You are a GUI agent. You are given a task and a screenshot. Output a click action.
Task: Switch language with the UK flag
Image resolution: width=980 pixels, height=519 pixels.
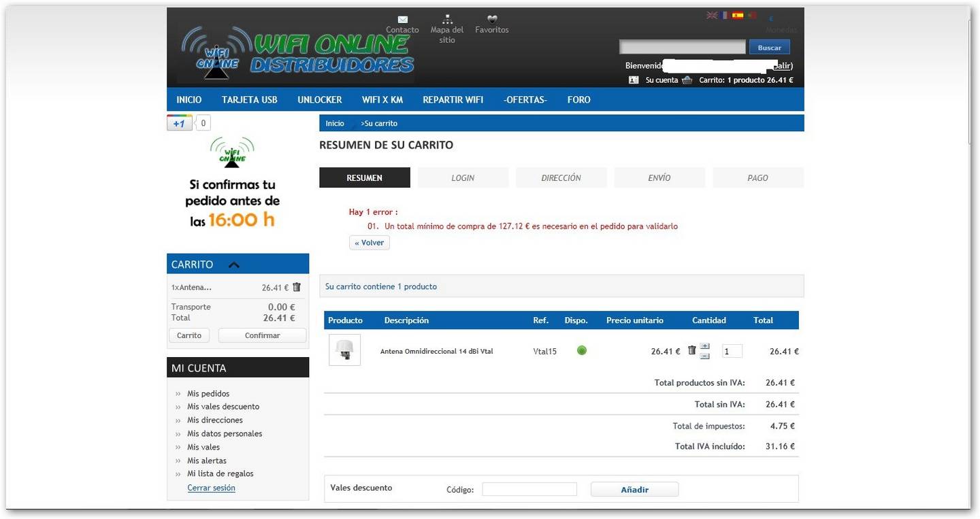click(712, 15)
